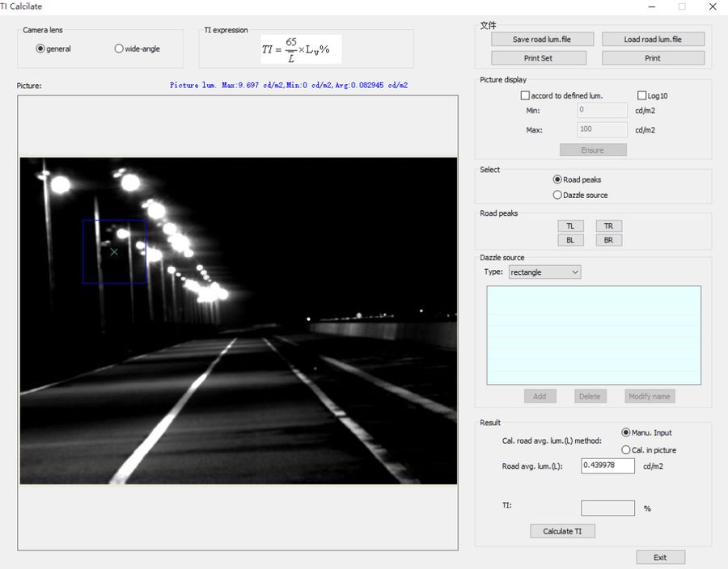Expand the dazzle source Type dropdown

(544, 272)
